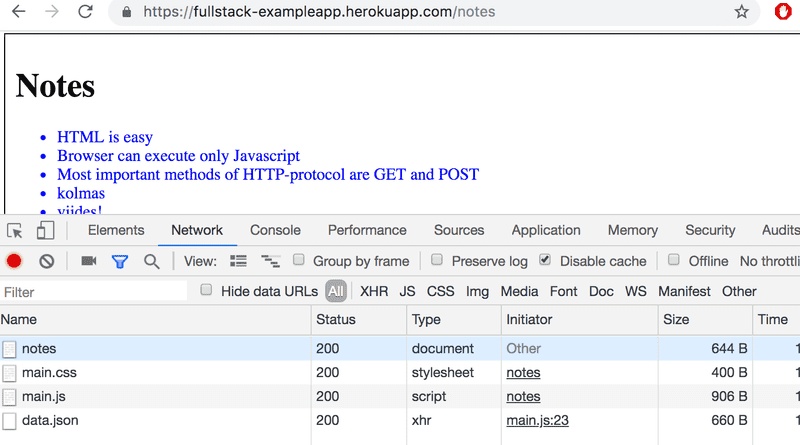Image resolution: width=800 pixels, height=445 pixels.
Task: Open the Elements tab
Action: (116, 230)
